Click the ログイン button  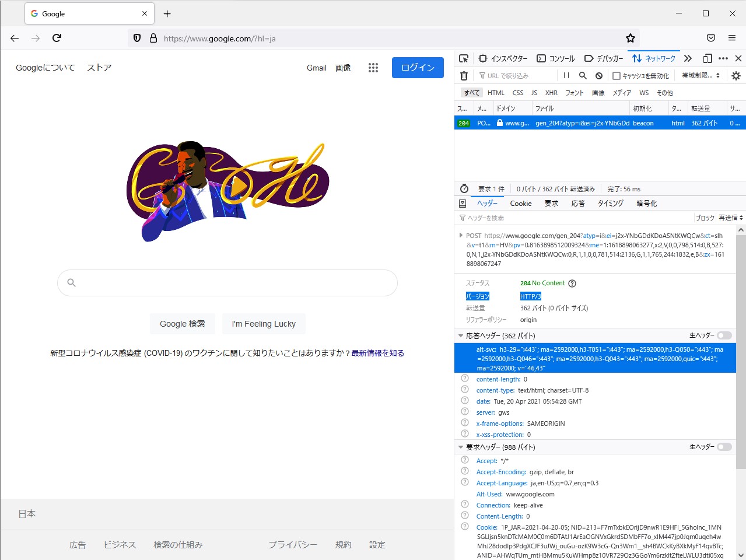pos(418,68)
